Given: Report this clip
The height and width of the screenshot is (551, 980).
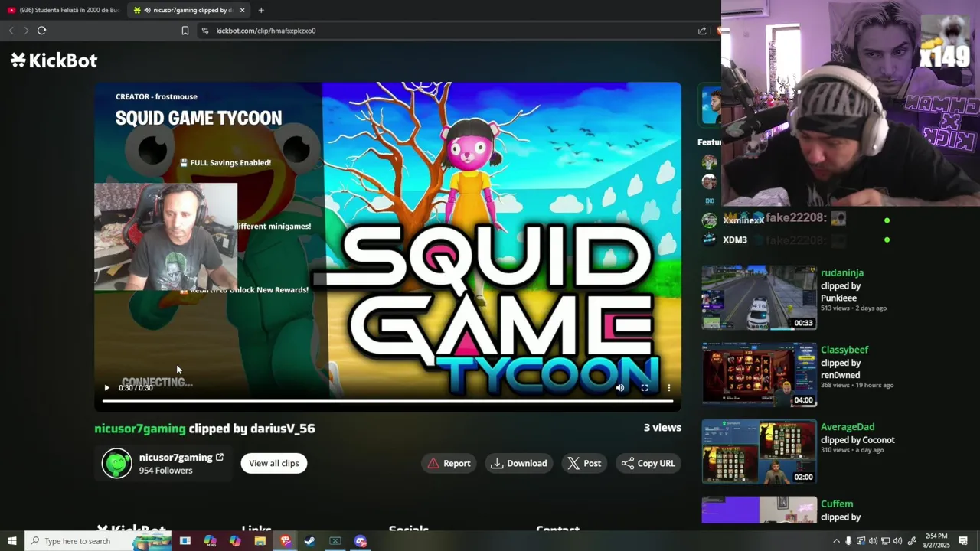Looking at the screenshot, I should click(449, 463).
